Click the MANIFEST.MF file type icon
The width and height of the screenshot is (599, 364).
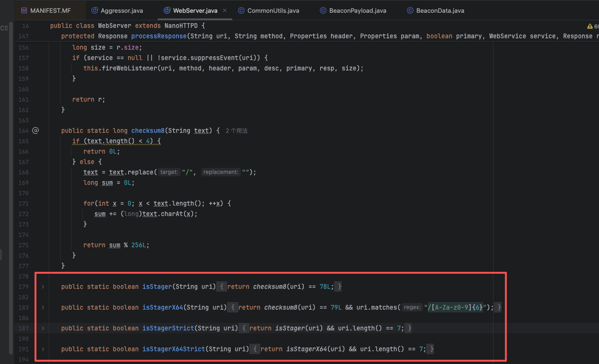point(24,10)
